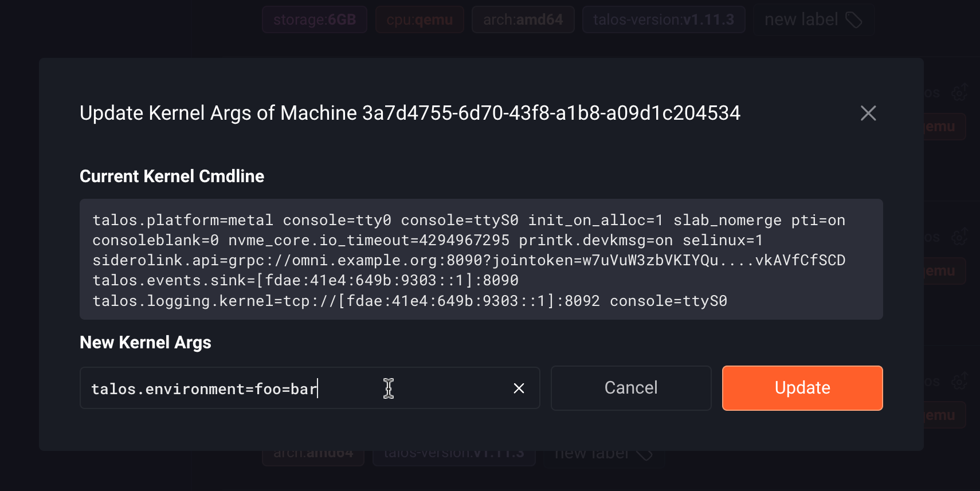Click the siderolink.api cmdline line
980x491 pixels.
(x=469, y=260)
